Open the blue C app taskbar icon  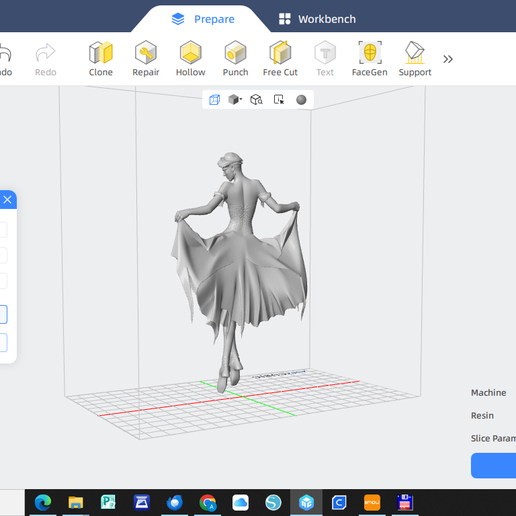click(339, 502)
